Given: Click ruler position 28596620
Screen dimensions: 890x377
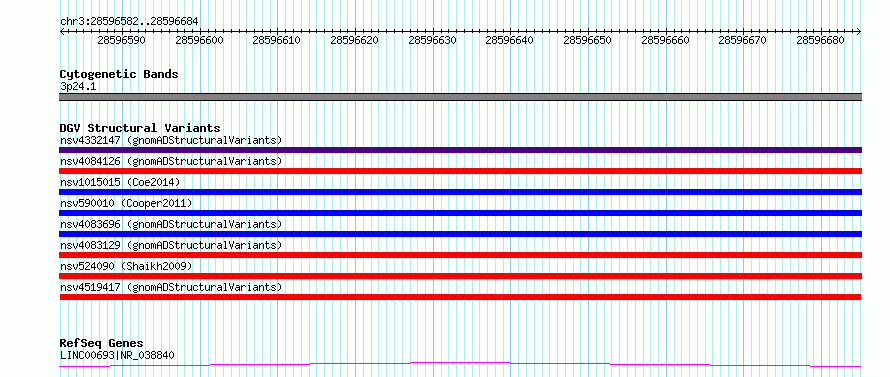Looking at the screenshot, I should [354, 40].
